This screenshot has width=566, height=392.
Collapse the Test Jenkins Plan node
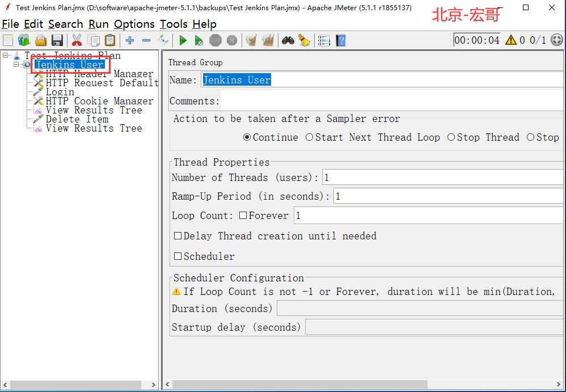[6, 55]
